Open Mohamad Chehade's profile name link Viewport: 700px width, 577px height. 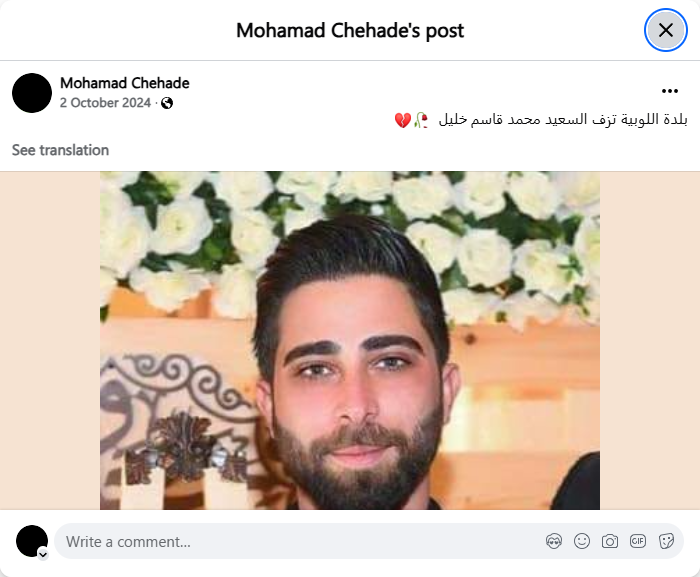pos(125,83)
